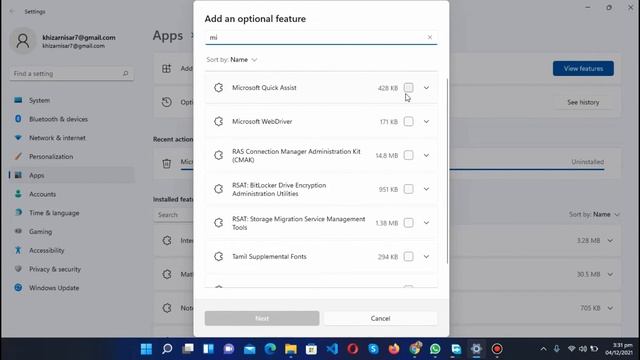Click the disabled Next button
This screenshot has height=360, width=640.
(262, 318)
